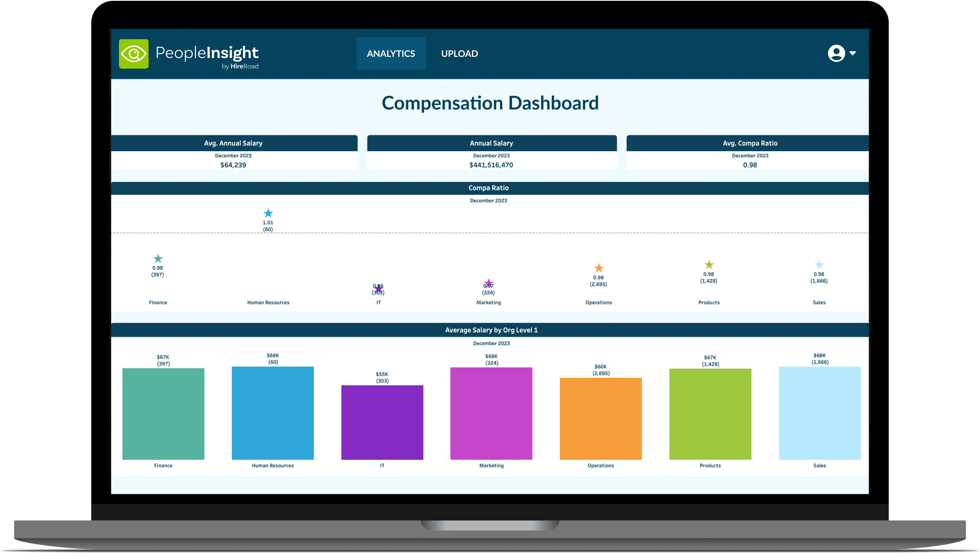Select the purple IT salary bar
The height and width of the screenshot is (553, 980).
tap(382, 423)
